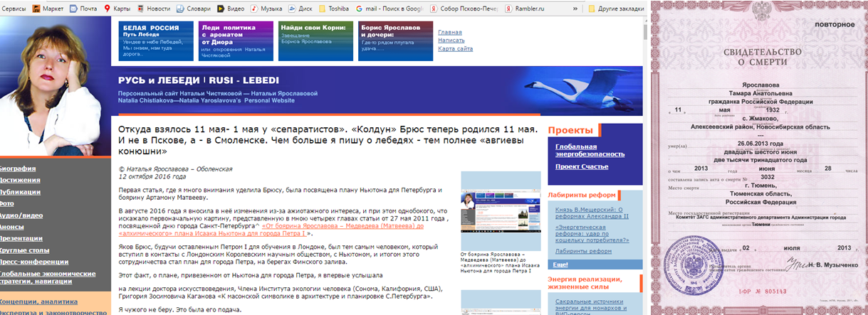Open Анонсы in the side menu
Screen dimensions: 868x315
[13, 226]
